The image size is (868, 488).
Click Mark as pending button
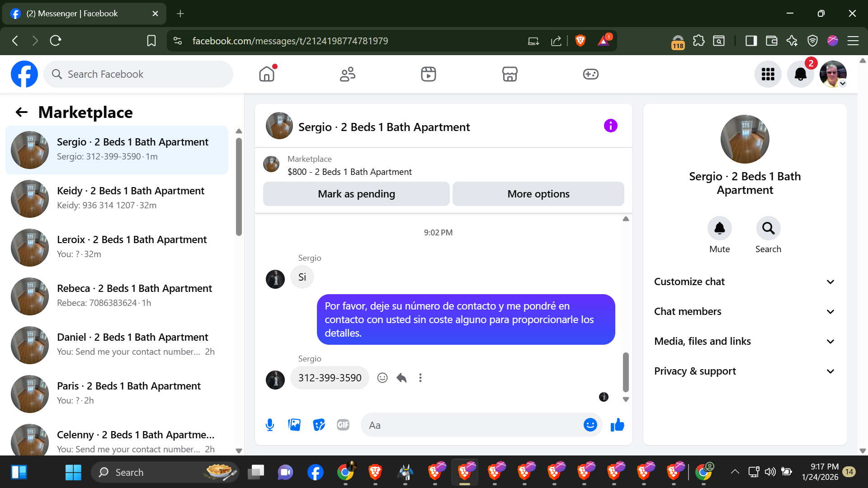click(356, 194)
